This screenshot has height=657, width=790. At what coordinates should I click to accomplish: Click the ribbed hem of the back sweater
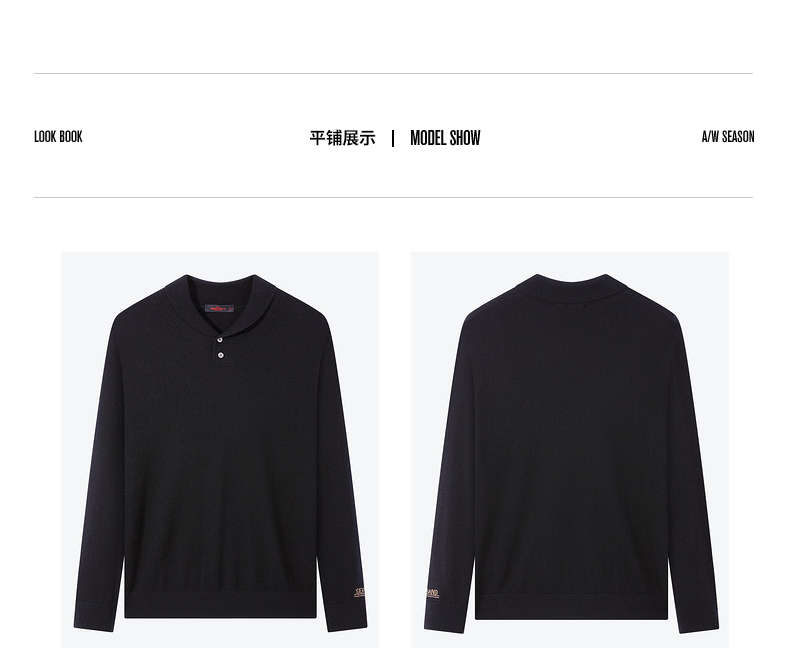click(571, 607)
